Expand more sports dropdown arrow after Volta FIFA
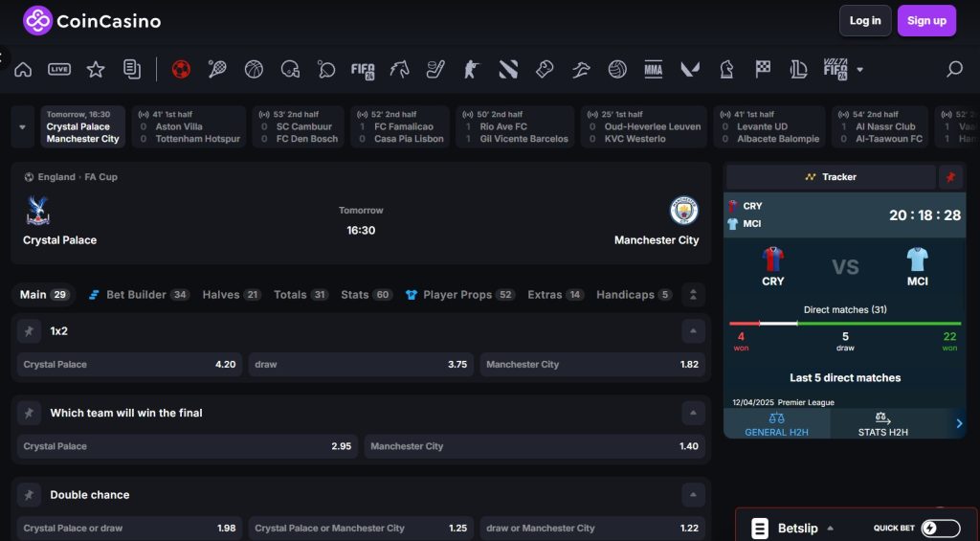The height and width of the screenshot is (541, 980). tap(860, 70)
